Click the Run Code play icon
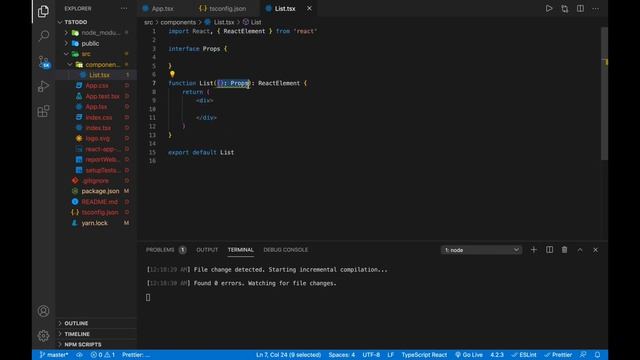 point(549,9)
